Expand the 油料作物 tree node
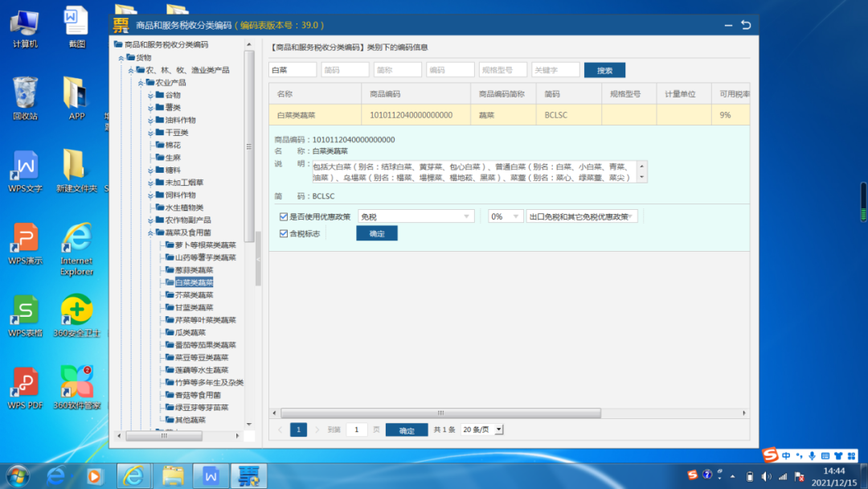 150,120
